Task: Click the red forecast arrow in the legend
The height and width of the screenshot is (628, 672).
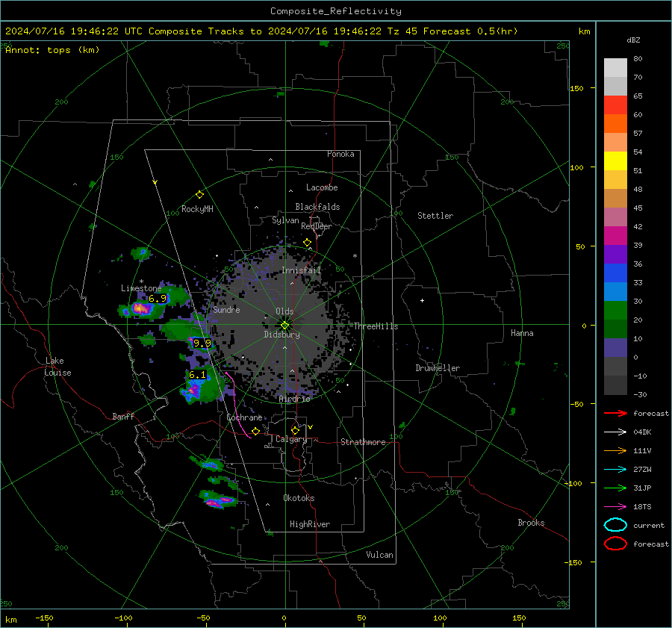Action: point(615,413)
